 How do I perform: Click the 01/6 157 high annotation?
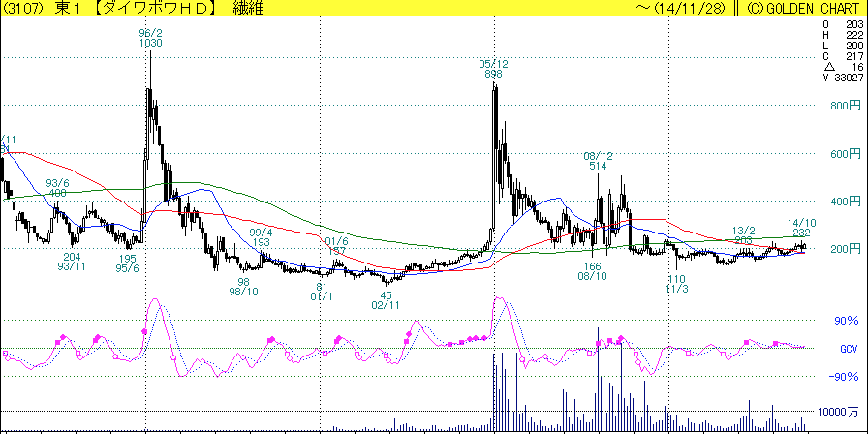[336, 246]
